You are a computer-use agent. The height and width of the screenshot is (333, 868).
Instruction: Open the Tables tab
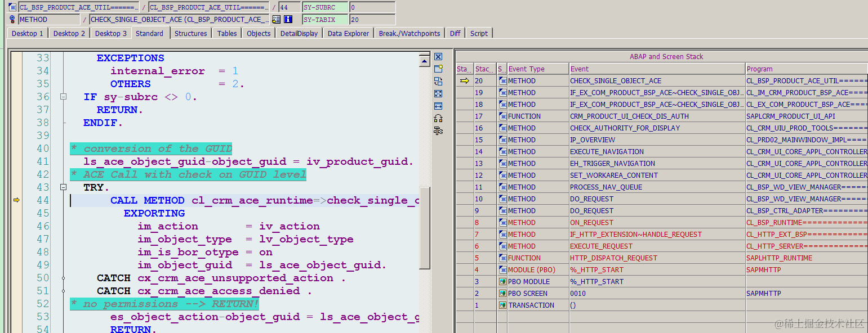[x=227, y=33]
